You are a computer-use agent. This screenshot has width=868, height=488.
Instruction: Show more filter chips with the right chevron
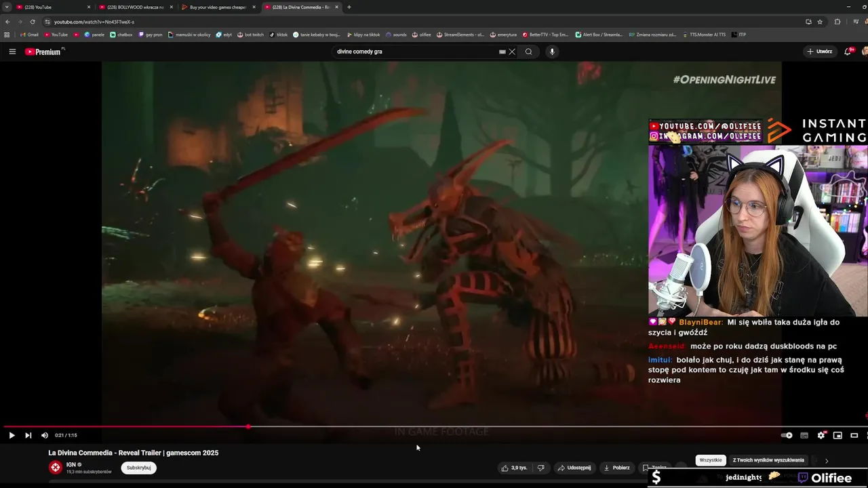click(x=826, y=461)
